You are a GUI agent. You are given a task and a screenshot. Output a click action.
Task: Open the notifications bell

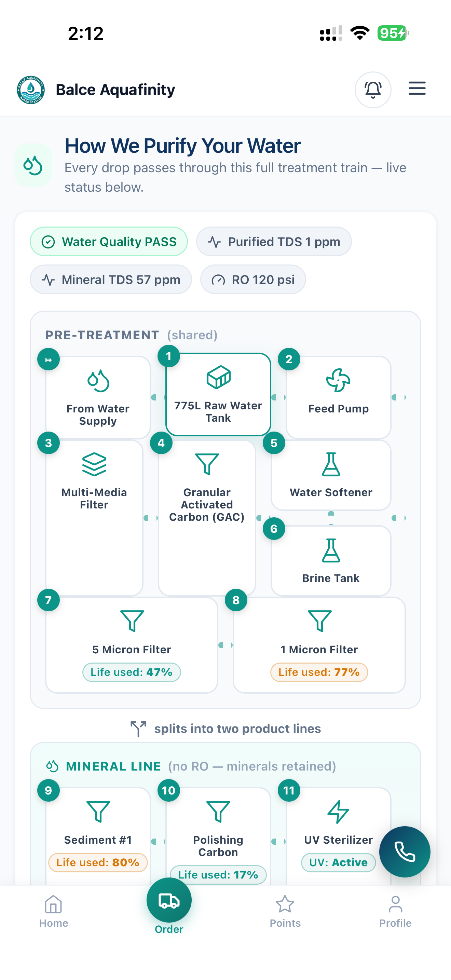tap(373, 90)
